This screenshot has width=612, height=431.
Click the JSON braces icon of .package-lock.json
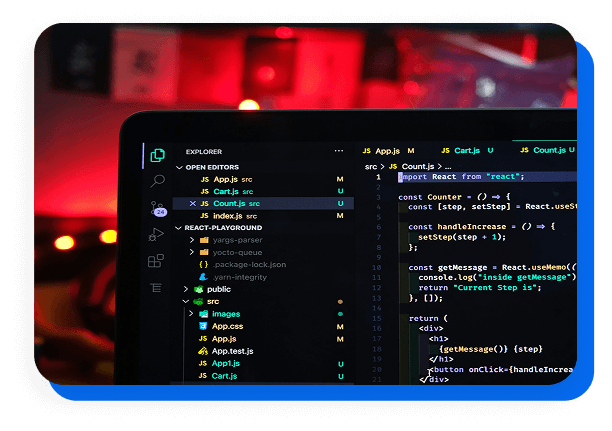[x=203, y=264]
